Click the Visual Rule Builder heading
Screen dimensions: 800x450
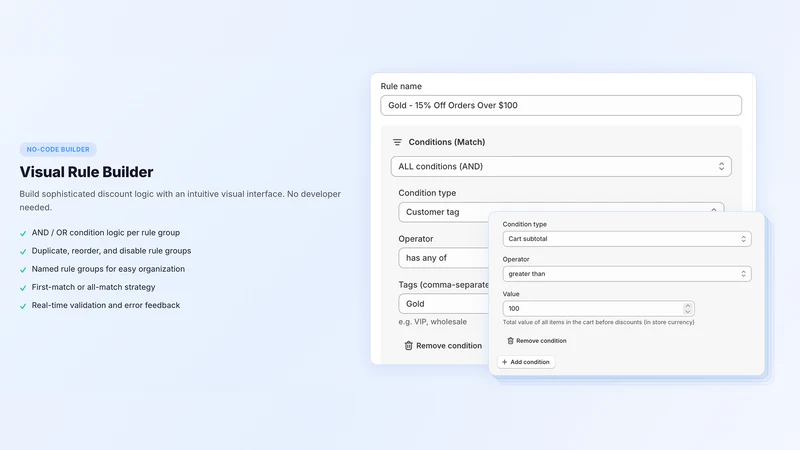[86, 172]
